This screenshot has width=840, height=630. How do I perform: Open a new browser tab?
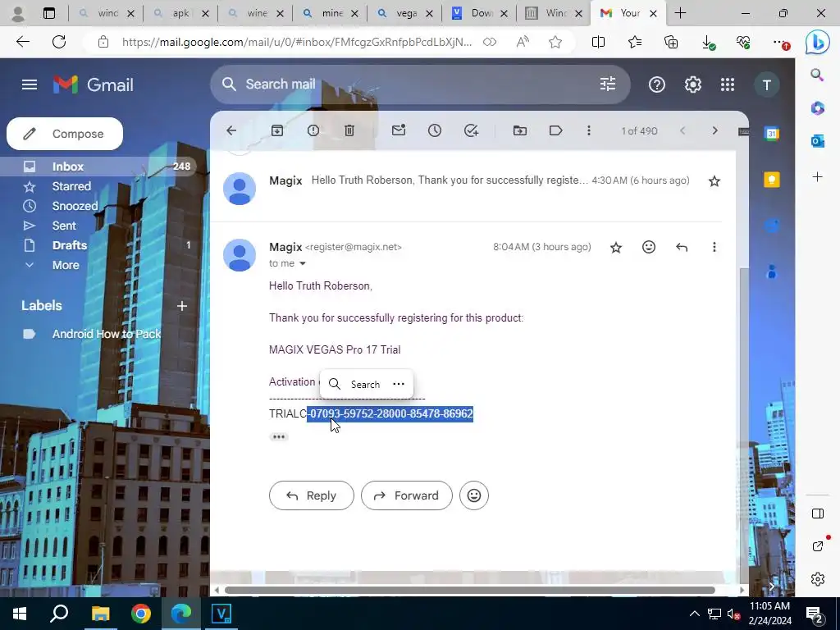click(680, 13)
